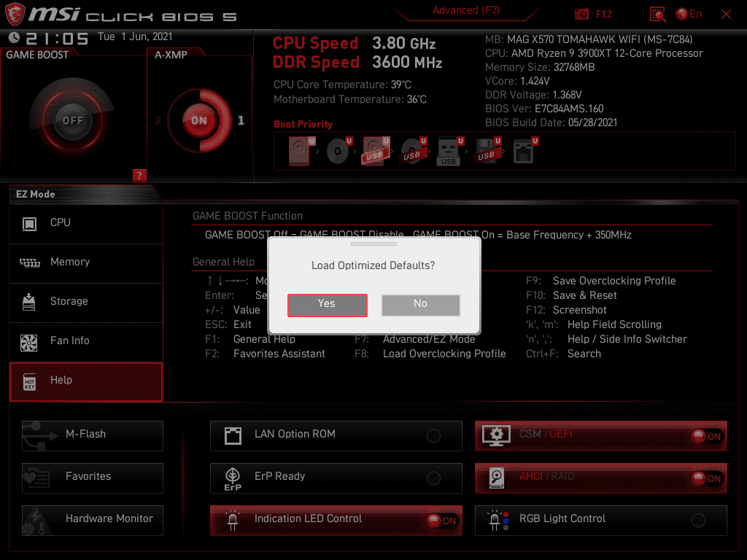This screenshot has height=560, width=747.
Task: Switch to Advanced (F7) mode
Action: pyautogui.click(x=466, y=10)
